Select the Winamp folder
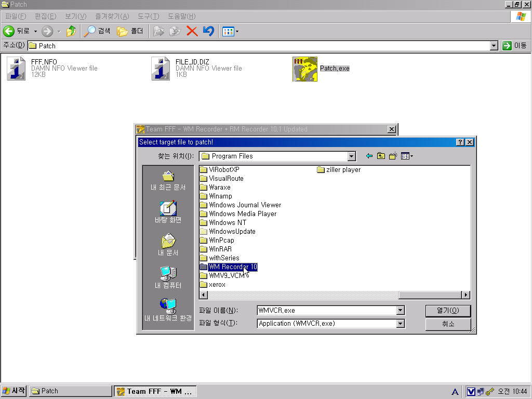532x399 pixels. click(x=216, y=196)
